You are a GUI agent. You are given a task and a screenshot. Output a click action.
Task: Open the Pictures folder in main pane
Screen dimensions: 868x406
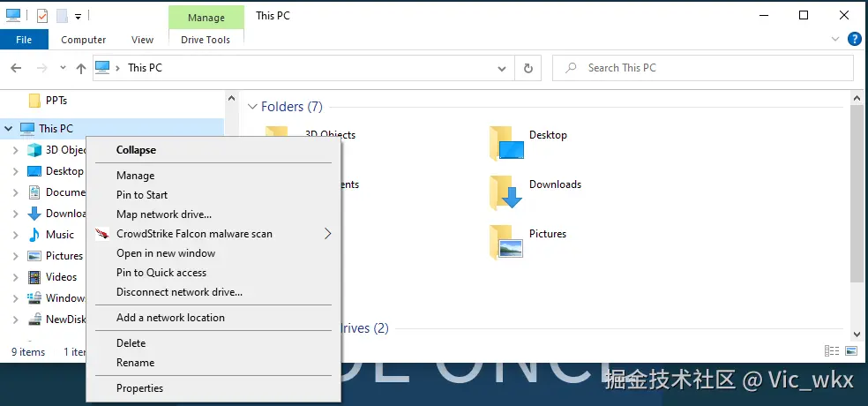coord(506,241)
